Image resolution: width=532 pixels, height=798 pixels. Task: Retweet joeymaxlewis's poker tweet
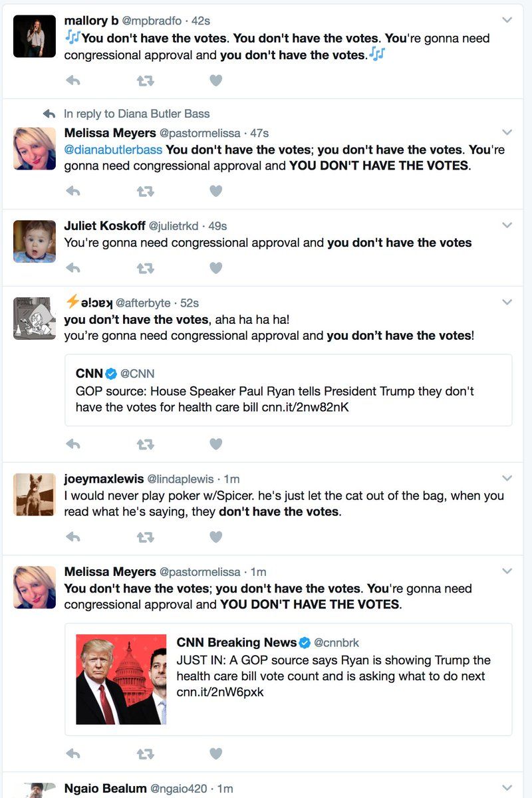pyautogui.click(x=145, y=537)
